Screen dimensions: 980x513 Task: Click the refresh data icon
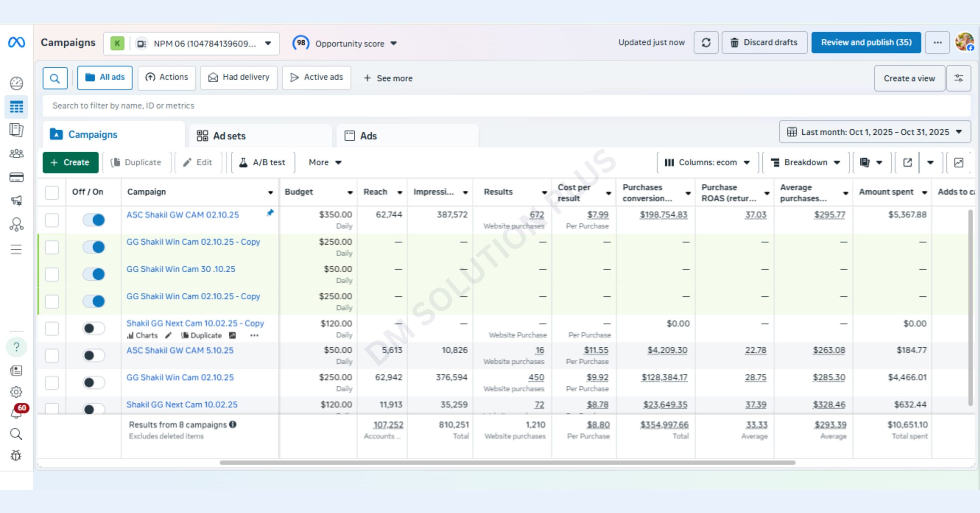tap(706, 42)
